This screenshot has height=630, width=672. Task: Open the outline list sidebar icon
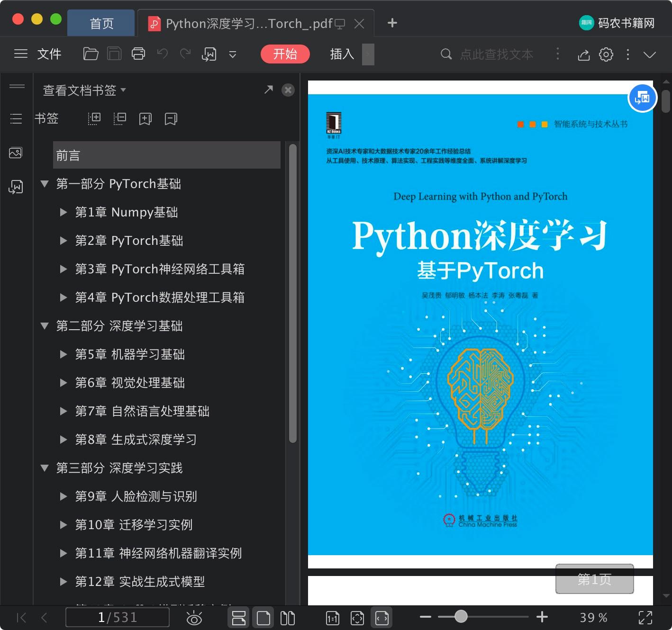pos(16,118)
